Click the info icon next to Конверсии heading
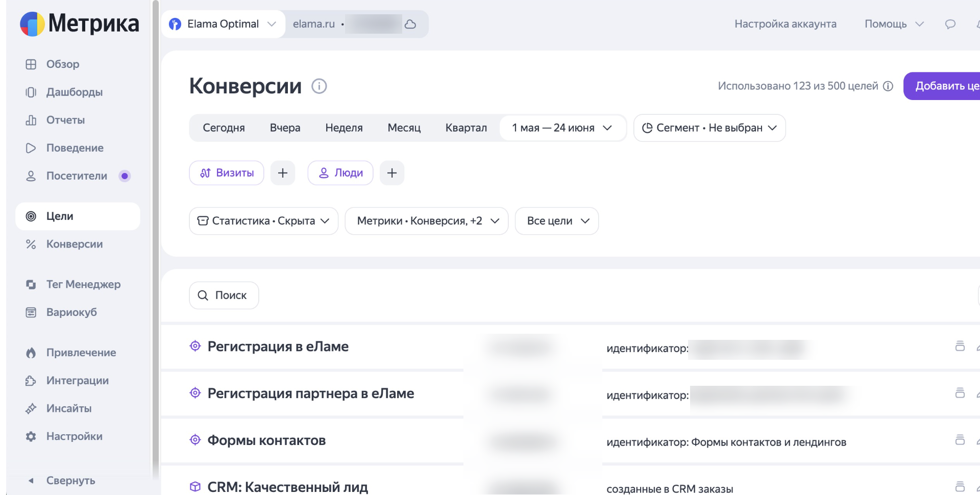The height and width of the screenshot is (495, 980). click(x=319, y=86)
